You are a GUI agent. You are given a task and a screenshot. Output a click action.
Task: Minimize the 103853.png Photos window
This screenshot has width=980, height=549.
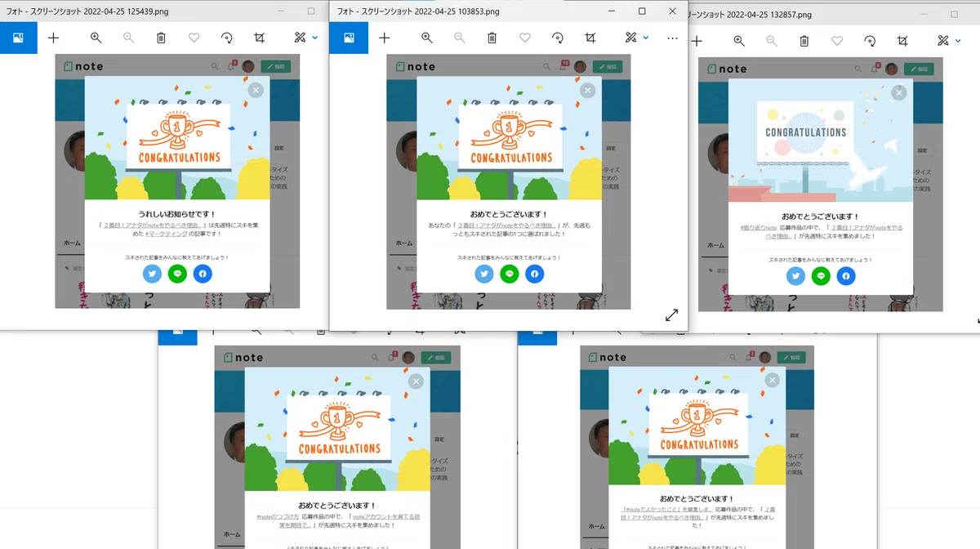(x=612, y=11)
